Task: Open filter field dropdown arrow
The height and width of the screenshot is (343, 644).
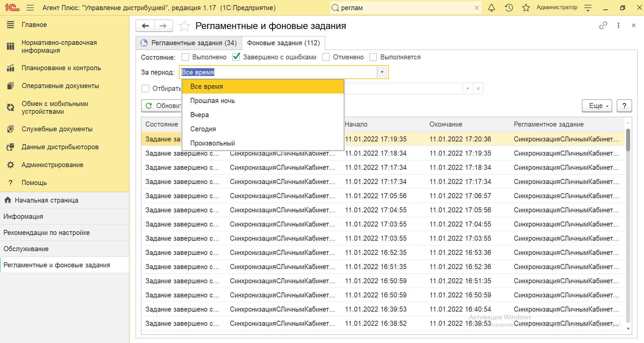Action: (x=468, y=88)
